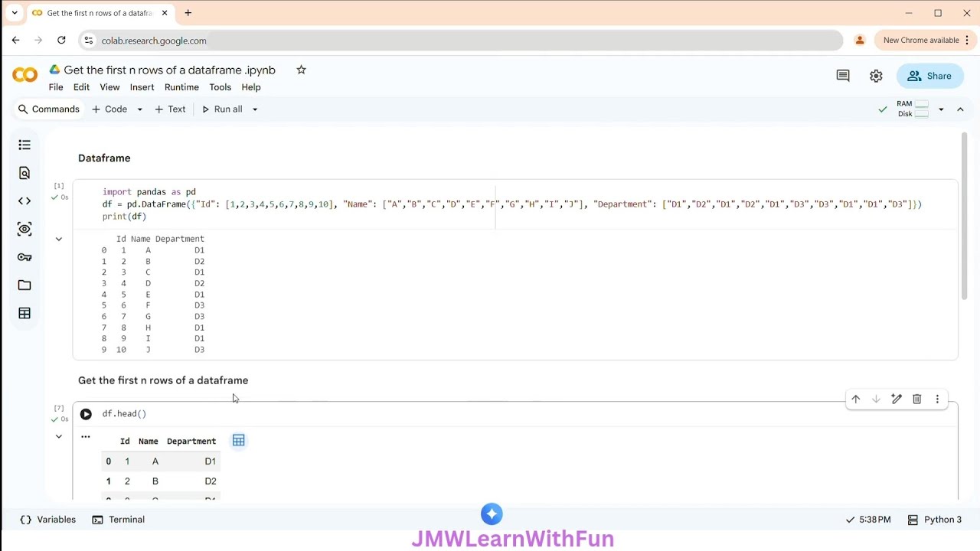Image resolution: width=980 pixels, height=551 pixels.
Task: Convert output to interactive table
Action: tap(239, 440)
